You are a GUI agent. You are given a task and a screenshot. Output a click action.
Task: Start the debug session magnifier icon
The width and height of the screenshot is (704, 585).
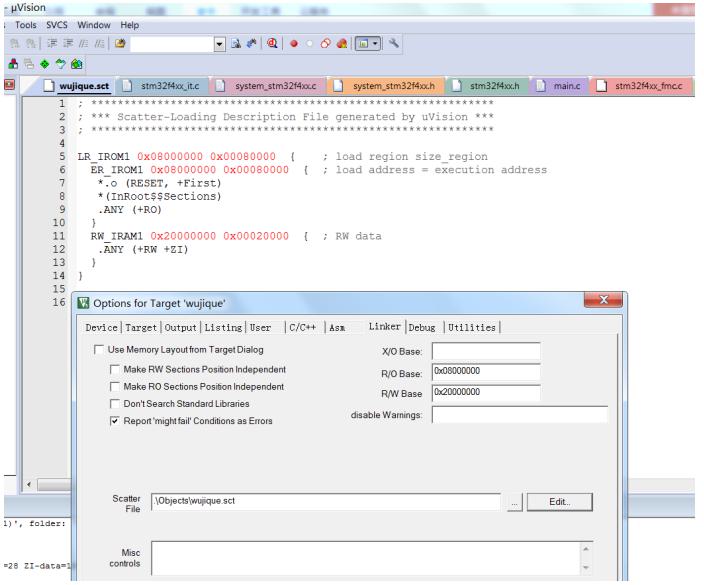tap(272, 44)
